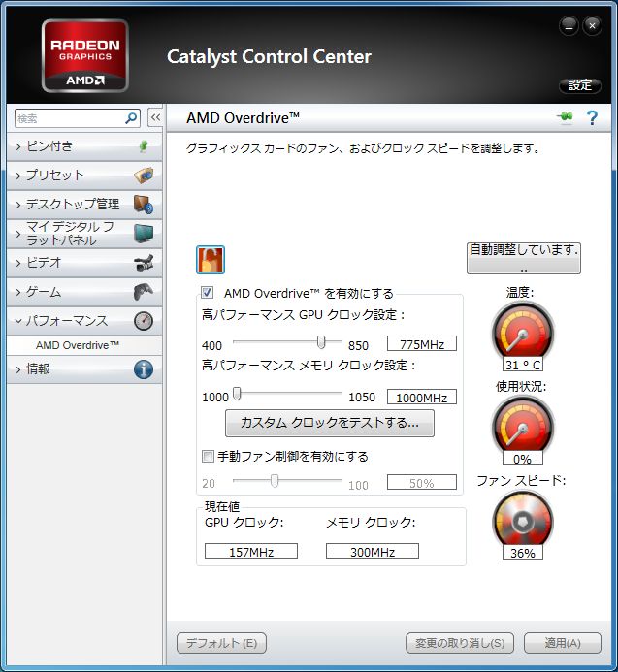Click the usage activity gauge dial

pyautogui.click(x=522, y=425)
